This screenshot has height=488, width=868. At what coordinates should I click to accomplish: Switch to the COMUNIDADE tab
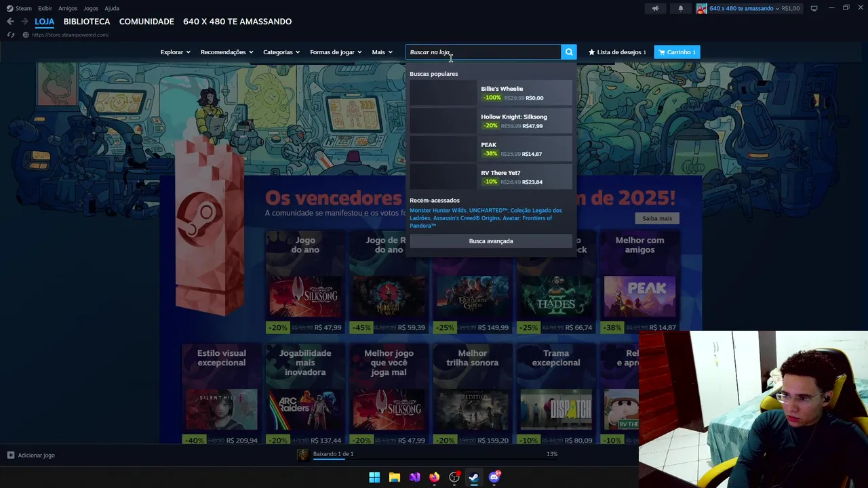(146, 22)
